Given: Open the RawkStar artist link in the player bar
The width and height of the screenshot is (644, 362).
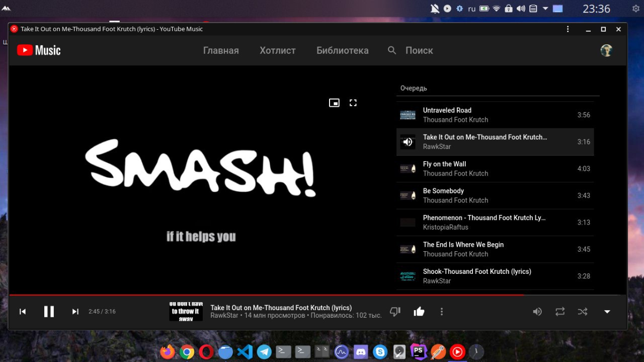Looking at the screenshot, I should [224, 316].
